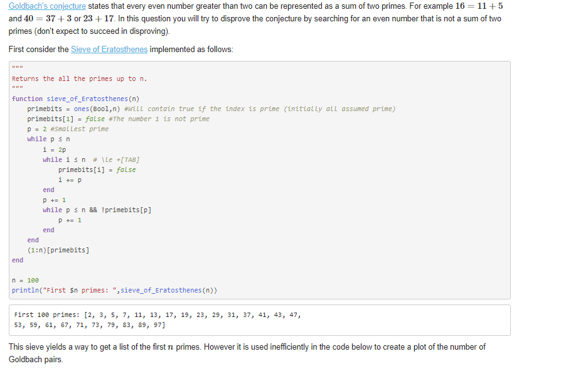
Task: Click the 'i = 2p' code line
Action: tap(55, 149)
